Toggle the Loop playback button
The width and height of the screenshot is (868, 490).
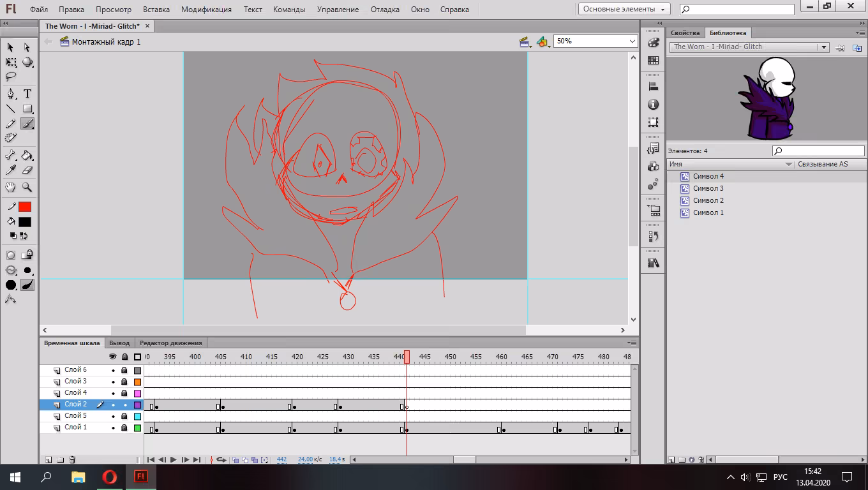click(221, 459)
